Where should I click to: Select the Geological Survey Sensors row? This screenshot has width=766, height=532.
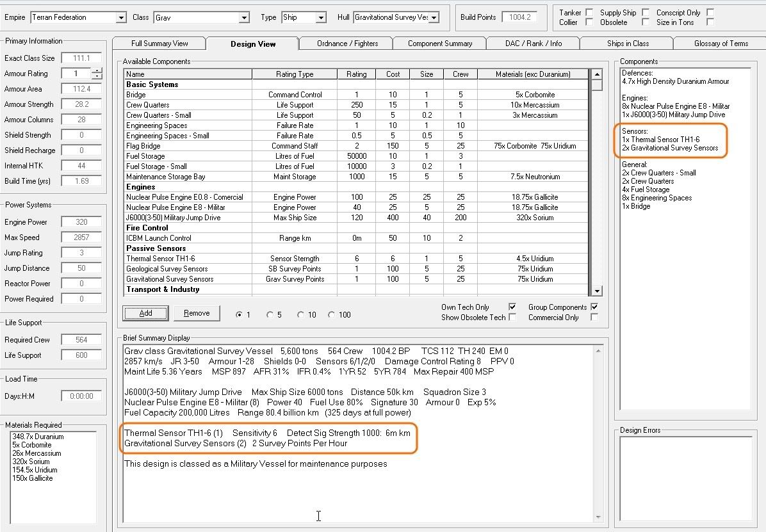pyautogui.click(x=357, y=269)
